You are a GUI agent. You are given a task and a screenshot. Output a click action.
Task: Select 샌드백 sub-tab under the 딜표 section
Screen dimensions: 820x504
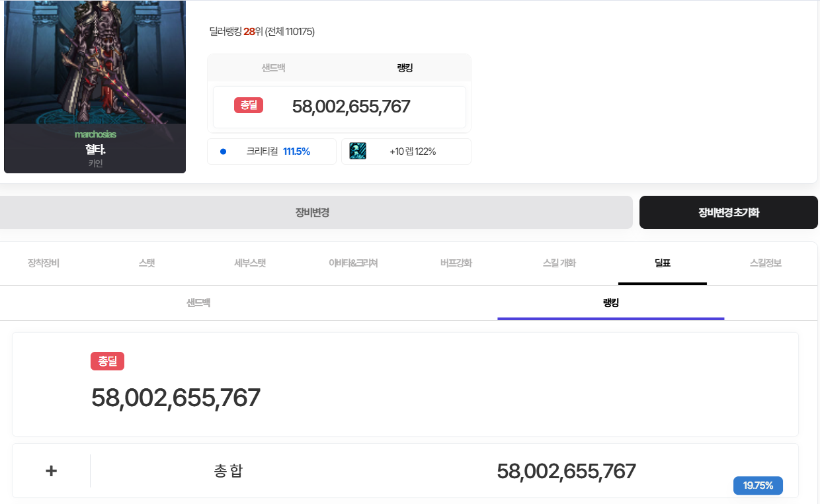point(198,303)
